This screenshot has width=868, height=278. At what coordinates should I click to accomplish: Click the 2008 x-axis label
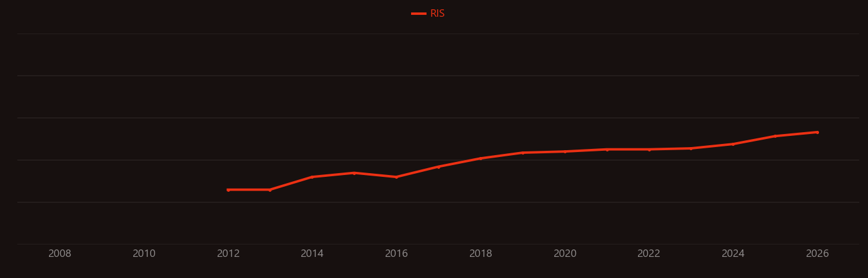click(60, 254)
